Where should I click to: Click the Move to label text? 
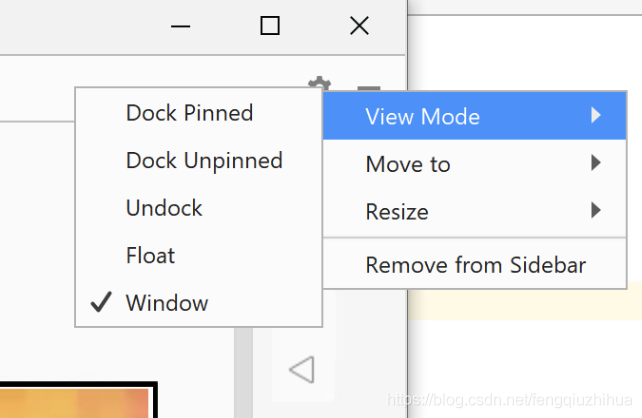click(408, 164)
